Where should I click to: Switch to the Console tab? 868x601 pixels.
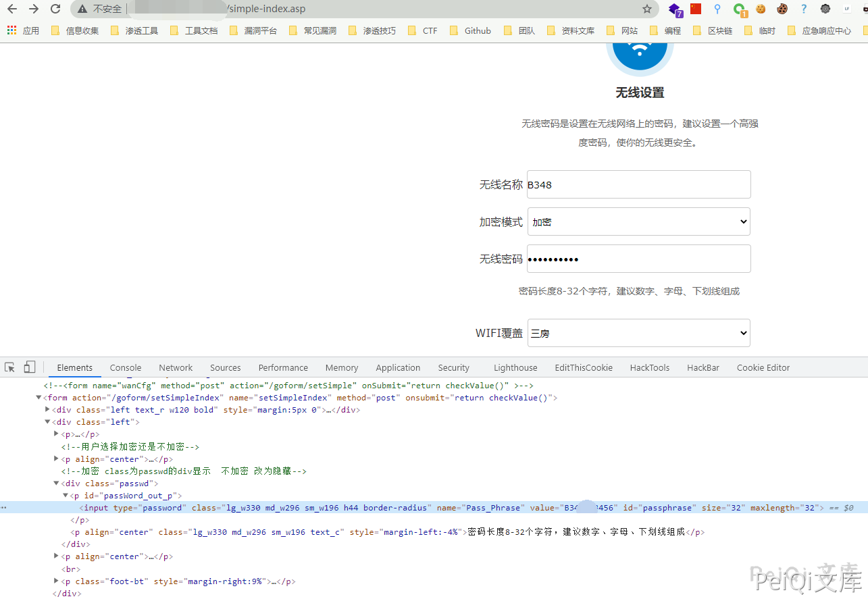coord(125,367)
